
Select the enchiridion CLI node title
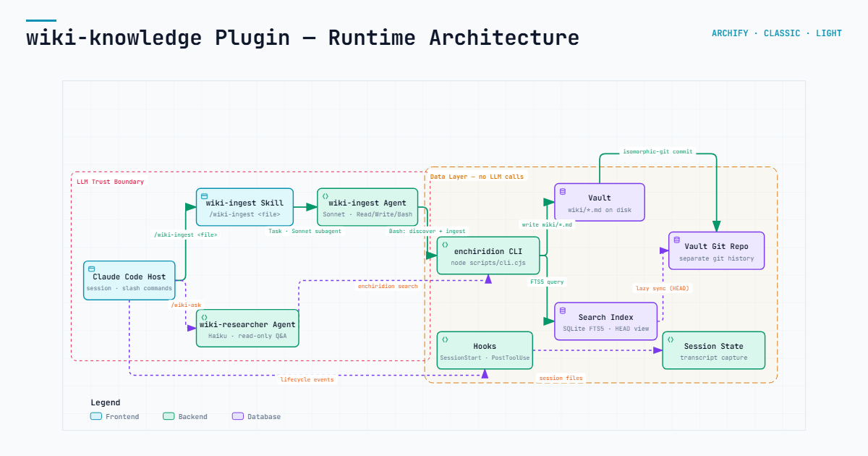tap(488, 252)
